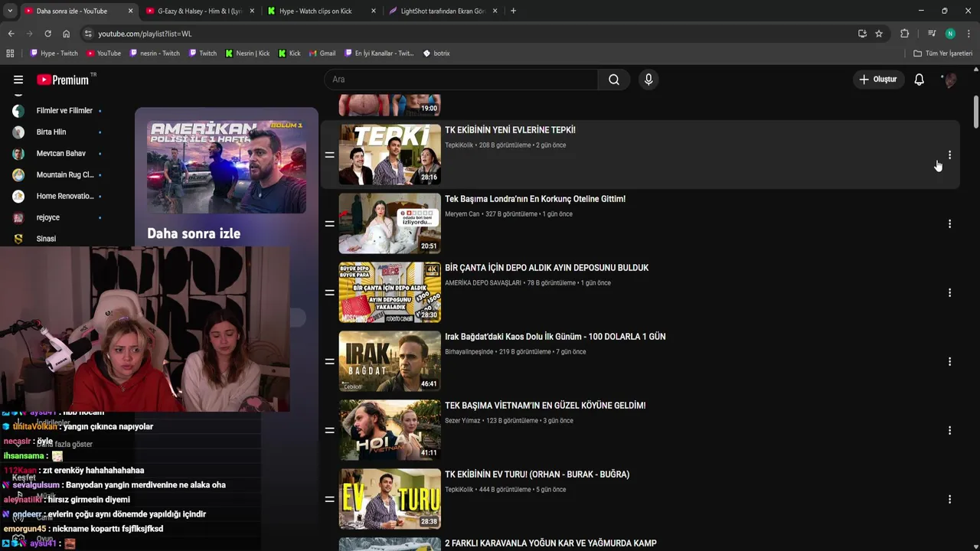Screen dimensions: 980x551
Task: Open the browser extensions puzzle icon
Action: [x=904, y=34]
